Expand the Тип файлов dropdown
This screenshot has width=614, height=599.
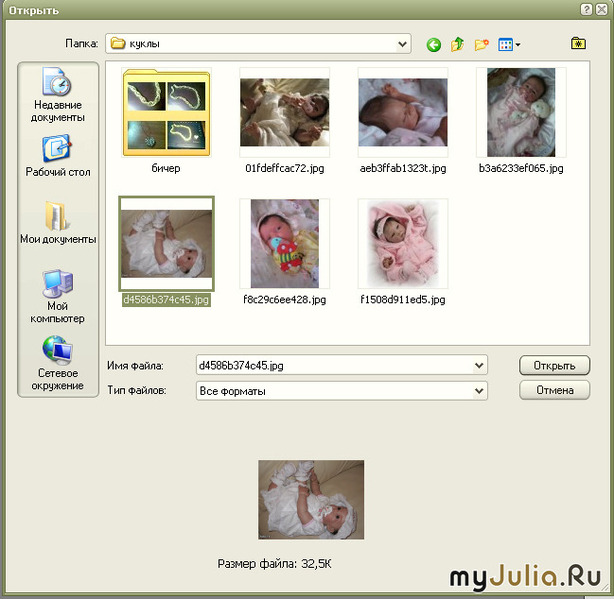[x=479, y=391]
